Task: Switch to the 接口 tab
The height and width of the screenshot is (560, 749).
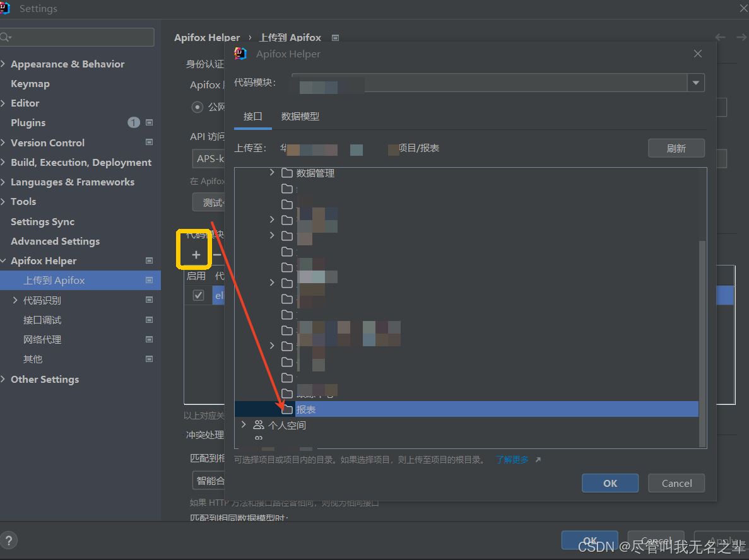Action: (x=252, y=117)
